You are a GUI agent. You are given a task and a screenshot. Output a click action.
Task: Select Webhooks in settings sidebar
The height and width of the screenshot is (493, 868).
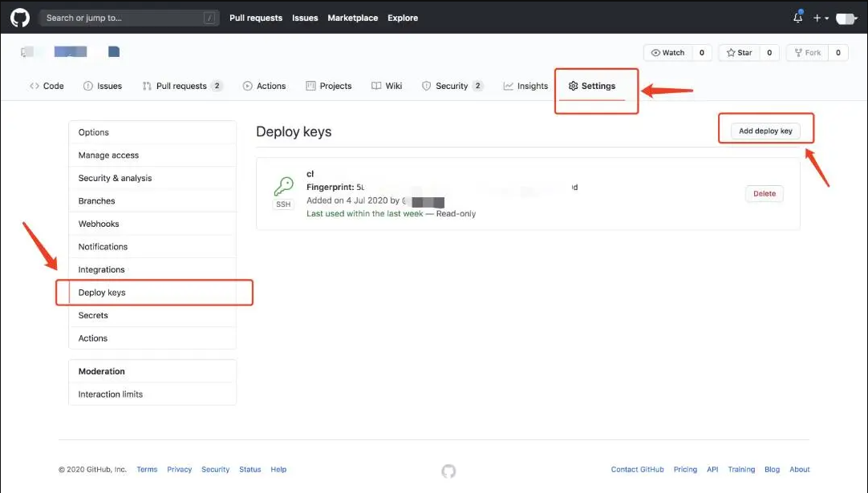click(99, 224)
